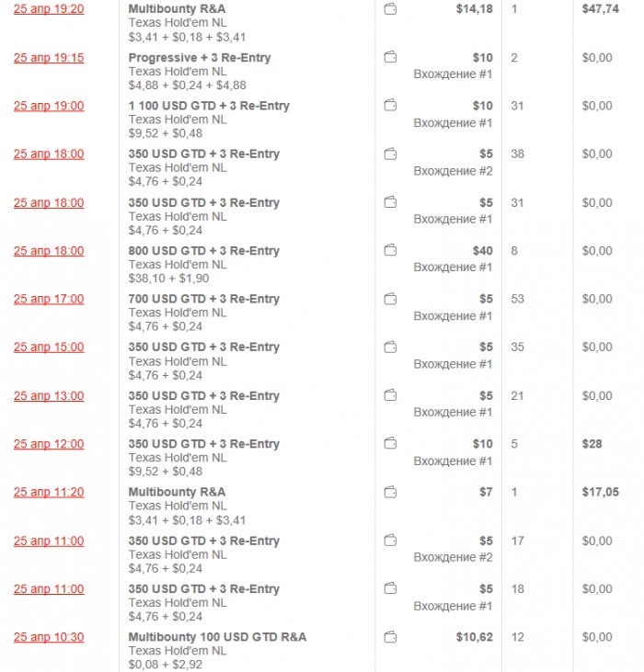The height and width of the screenshot is (672, 644).
Task: Select the 700 USD GTD + 3 Re-Entry title
Action: click(203, 299)
